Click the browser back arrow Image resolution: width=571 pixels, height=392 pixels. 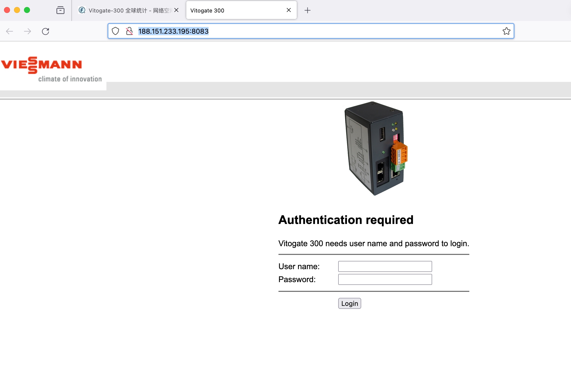(9, 31)
